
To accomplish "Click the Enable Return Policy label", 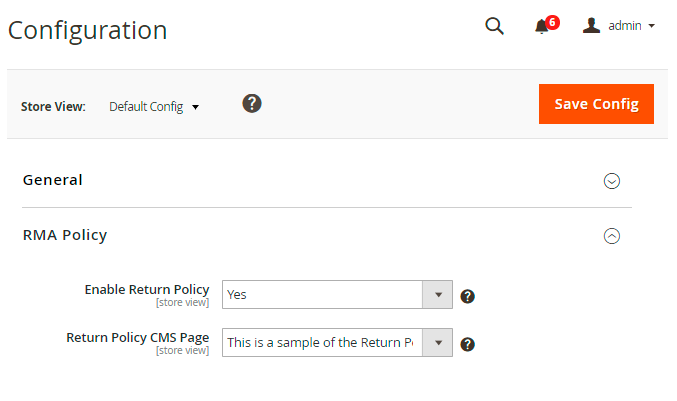I will [x=147, y=289].
